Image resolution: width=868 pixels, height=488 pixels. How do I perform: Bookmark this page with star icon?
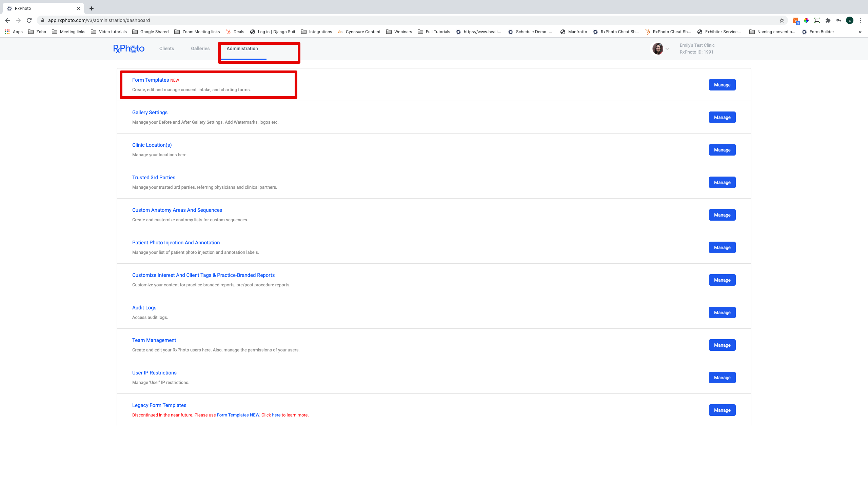pos(782,20)
